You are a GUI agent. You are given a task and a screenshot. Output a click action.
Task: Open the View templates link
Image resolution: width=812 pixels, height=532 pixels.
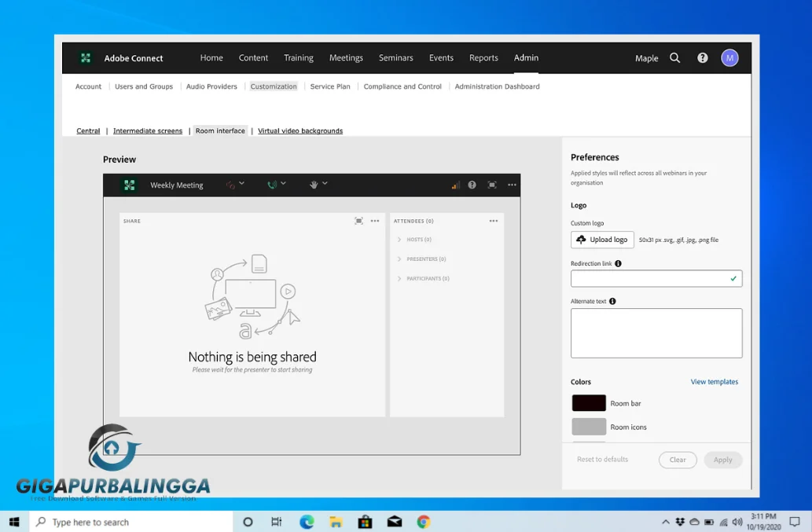point(714,382)
